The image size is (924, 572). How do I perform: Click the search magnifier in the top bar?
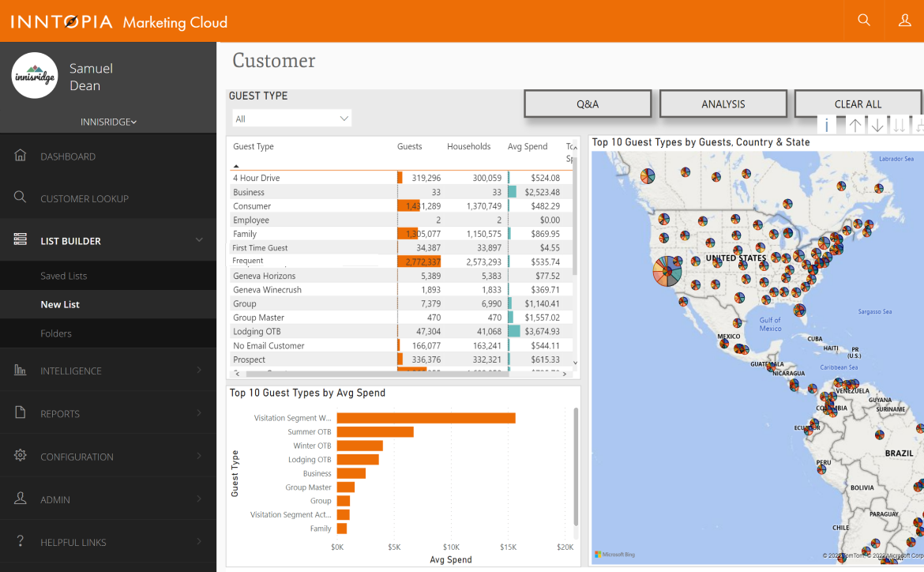(864, 21)
